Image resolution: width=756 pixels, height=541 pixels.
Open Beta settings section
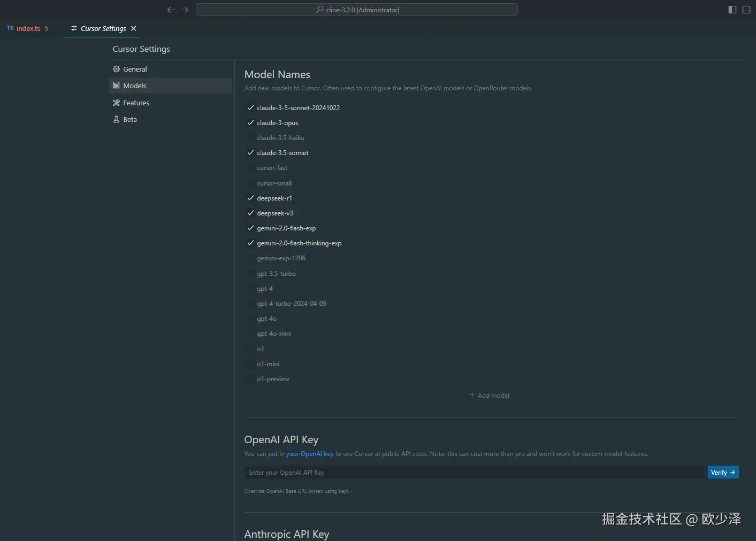pos(170,119)
